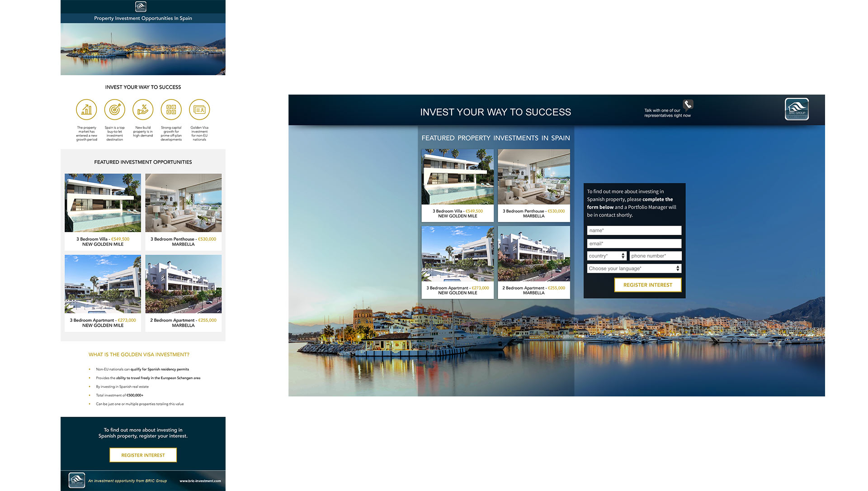Viewport: 868px width, 491px height.
Task: Select the landing page 2 Bedroom Apartment card
Action: click(x=534, y=262)
